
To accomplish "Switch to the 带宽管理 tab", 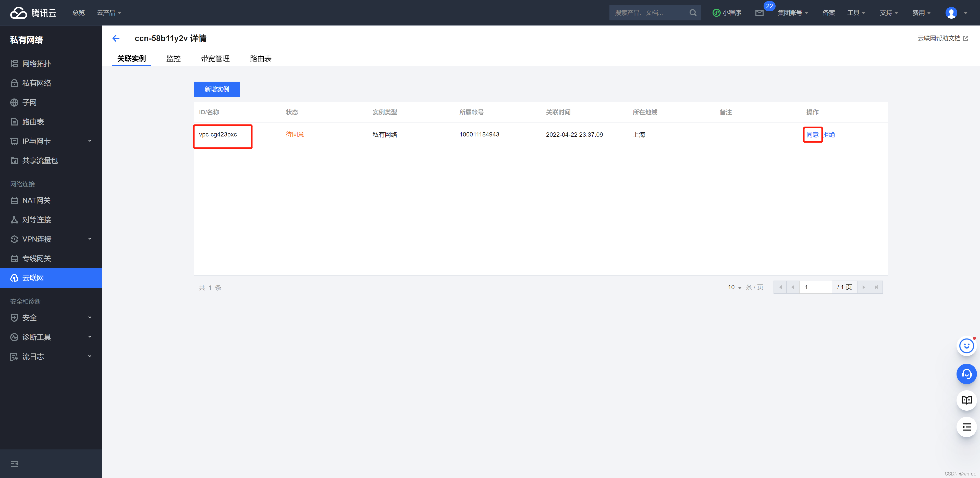I will coord(215,59).
